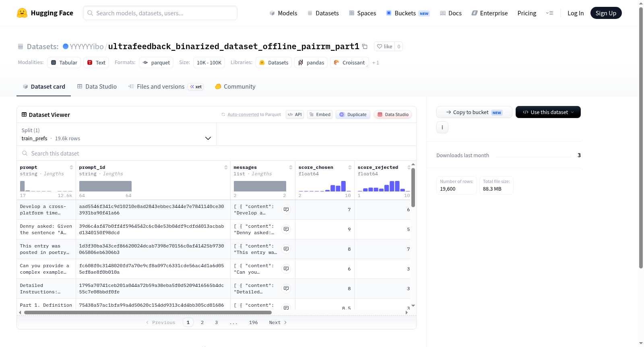Open the chat icon in first messages row
Image resolution: width=644 pixels, height=347 pixels.
[x=286, y=210]
